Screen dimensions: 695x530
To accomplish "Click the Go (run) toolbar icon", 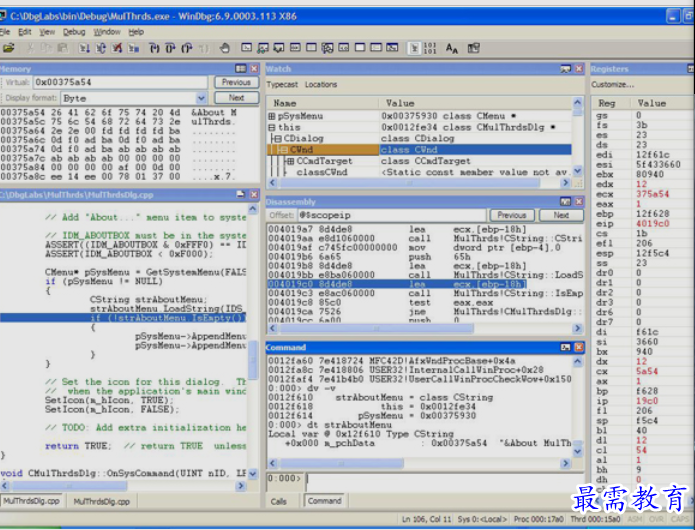I will [x=84, y=48].
